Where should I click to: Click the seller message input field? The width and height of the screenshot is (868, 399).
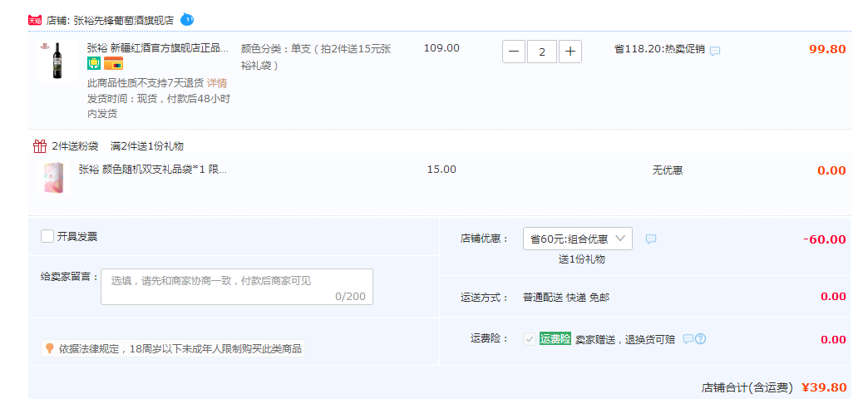point(237,287)
